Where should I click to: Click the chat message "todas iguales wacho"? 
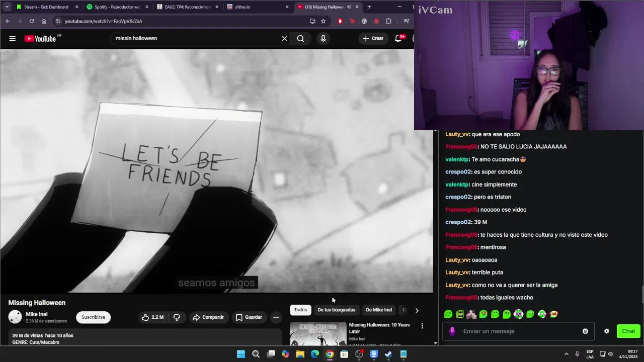point(507,298)
